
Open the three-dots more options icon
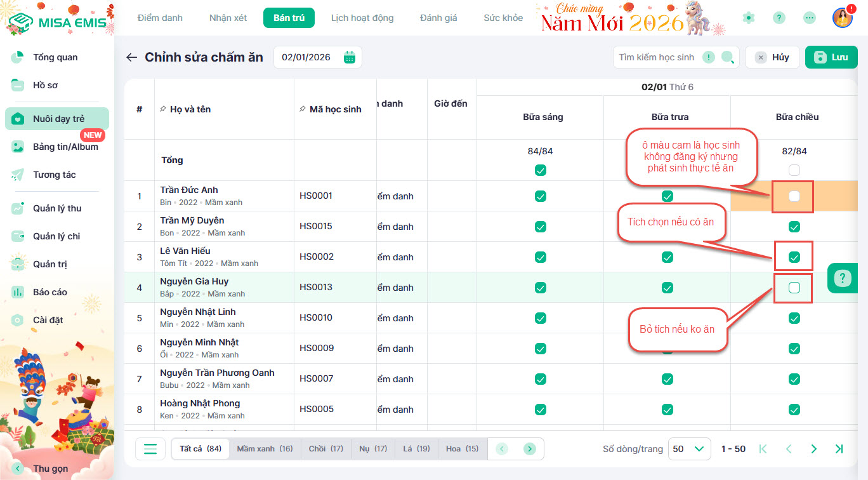pos(809,18)
